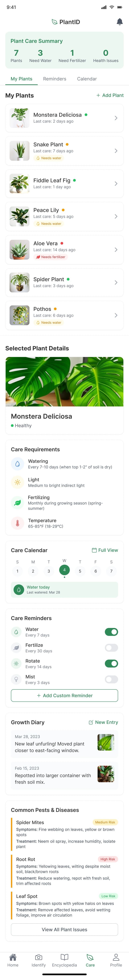Go to the Home icon
Screen dimensions: 129x980
tap(13, 957)
